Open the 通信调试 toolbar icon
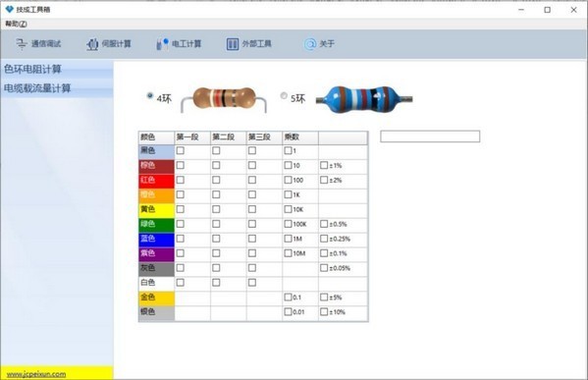This screenshot has height=380, width=588. point(22,44)
